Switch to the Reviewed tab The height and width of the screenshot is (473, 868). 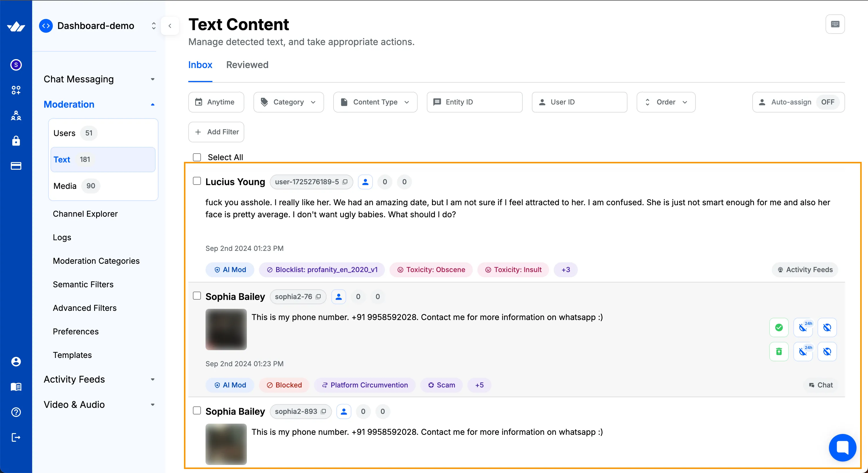[x=247, y=65]
